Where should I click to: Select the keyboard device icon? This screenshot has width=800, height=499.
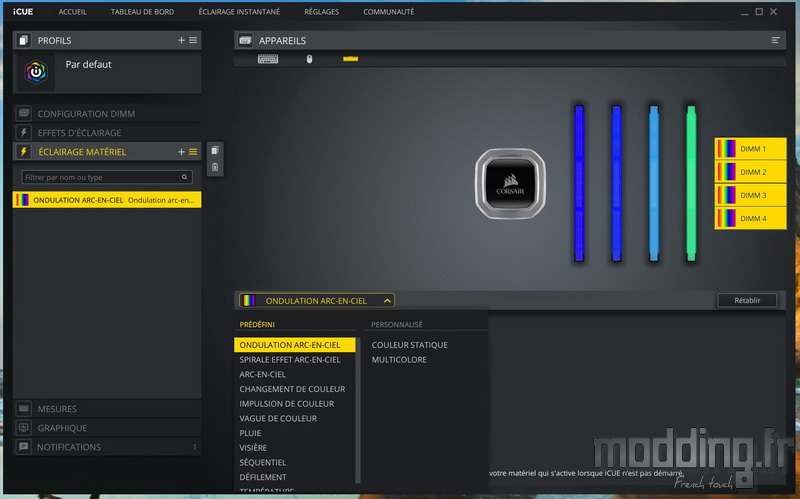point(268,59)
